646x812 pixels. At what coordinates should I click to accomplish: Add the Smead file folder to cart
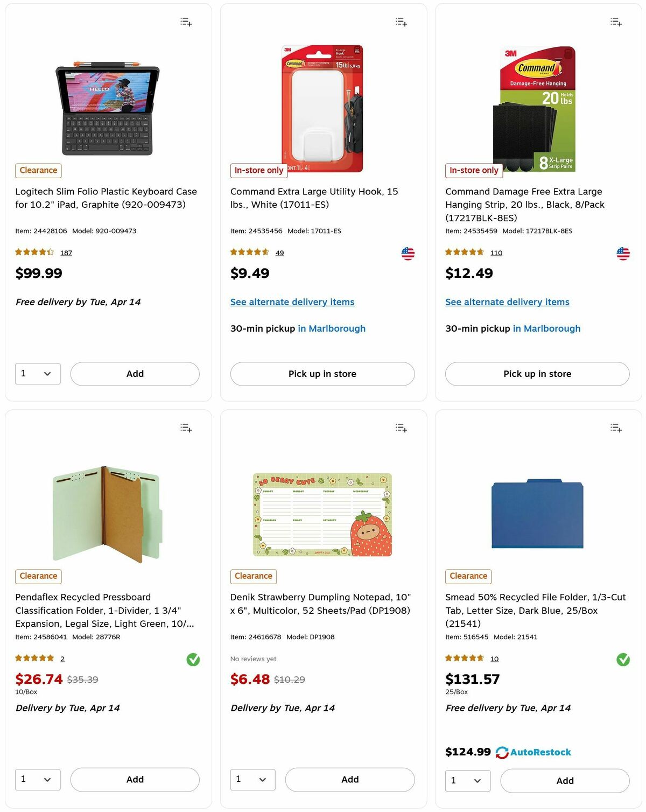point(564,780)
